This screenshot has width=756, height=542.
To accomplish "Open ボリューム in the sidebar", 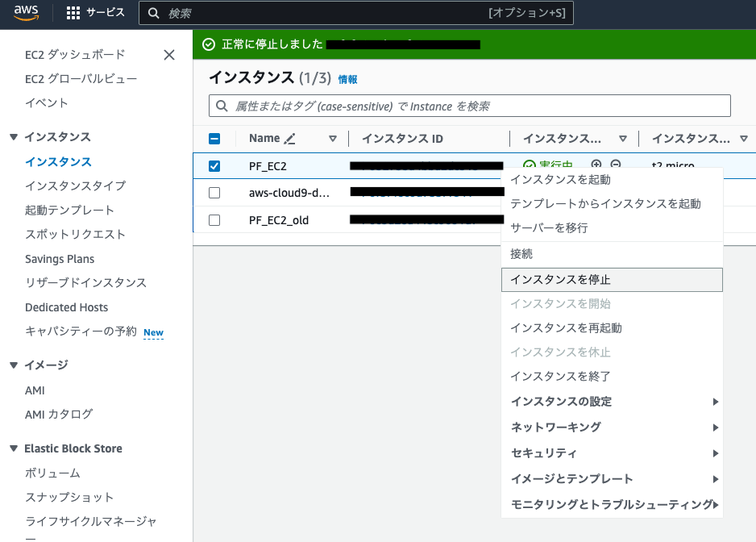I will [x=52, y=473].
